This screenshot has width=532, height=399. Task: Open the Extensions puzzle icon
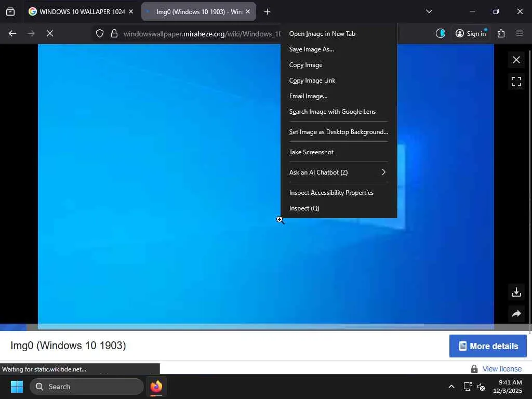pyautogui.click(x=501, y=33)
